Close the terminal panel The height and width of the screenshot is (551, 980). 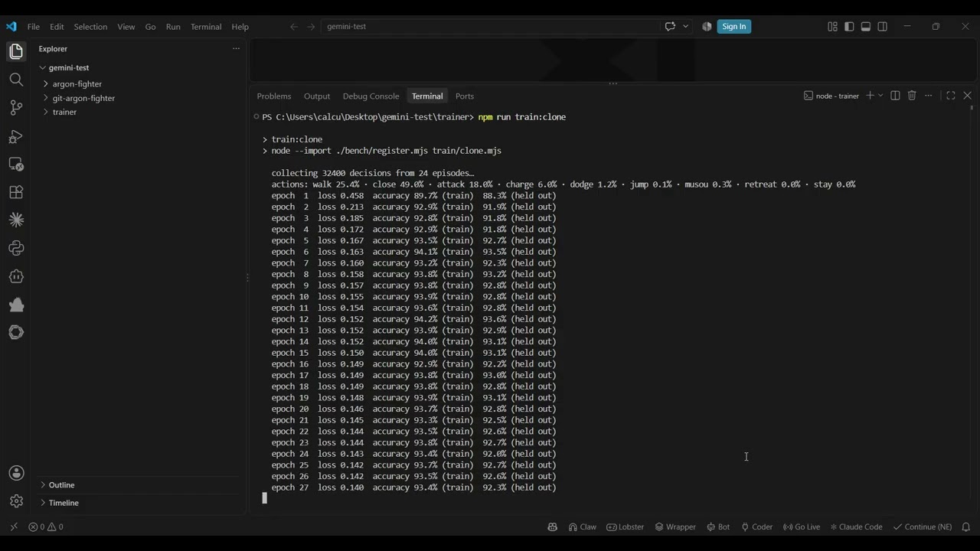click(967, 96)
